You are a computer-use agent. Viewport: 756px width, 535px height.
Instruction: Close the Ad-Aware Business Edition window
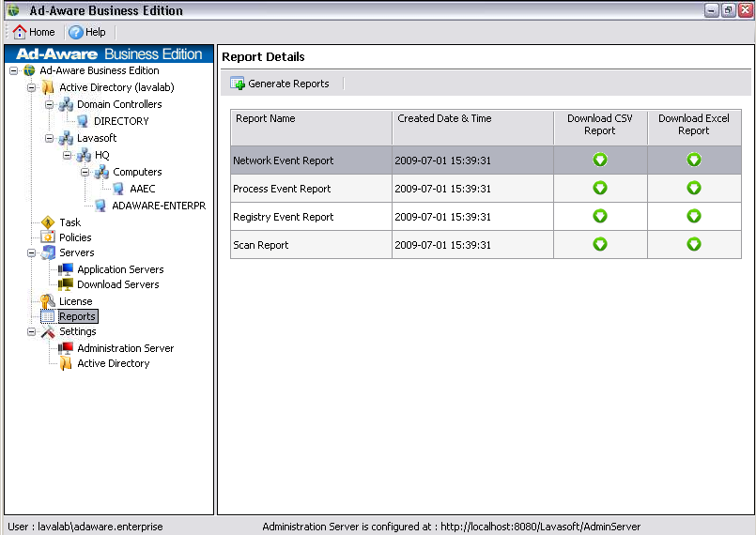click(746, 10)
